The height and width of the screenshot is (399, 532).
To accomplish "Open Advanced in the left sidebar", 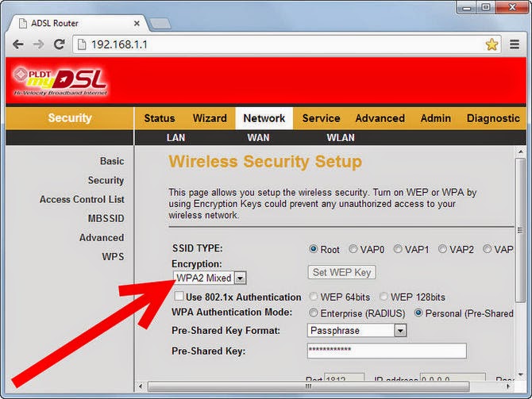I will 102,238.
